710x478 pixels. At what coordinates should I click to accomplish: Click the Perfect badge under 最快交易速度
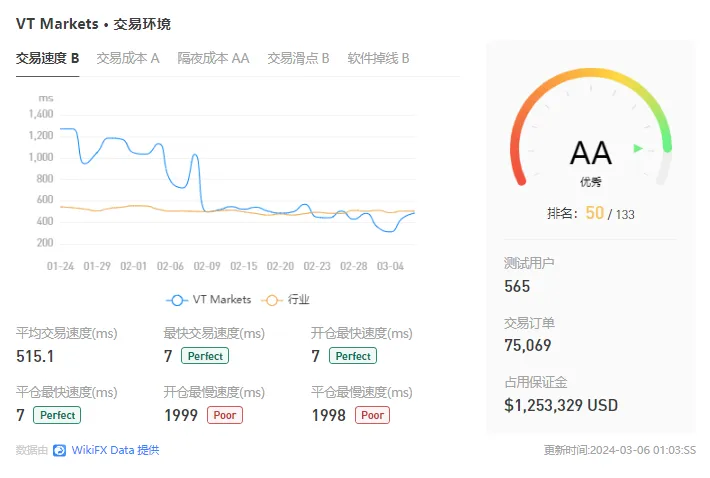pos(205,356)
